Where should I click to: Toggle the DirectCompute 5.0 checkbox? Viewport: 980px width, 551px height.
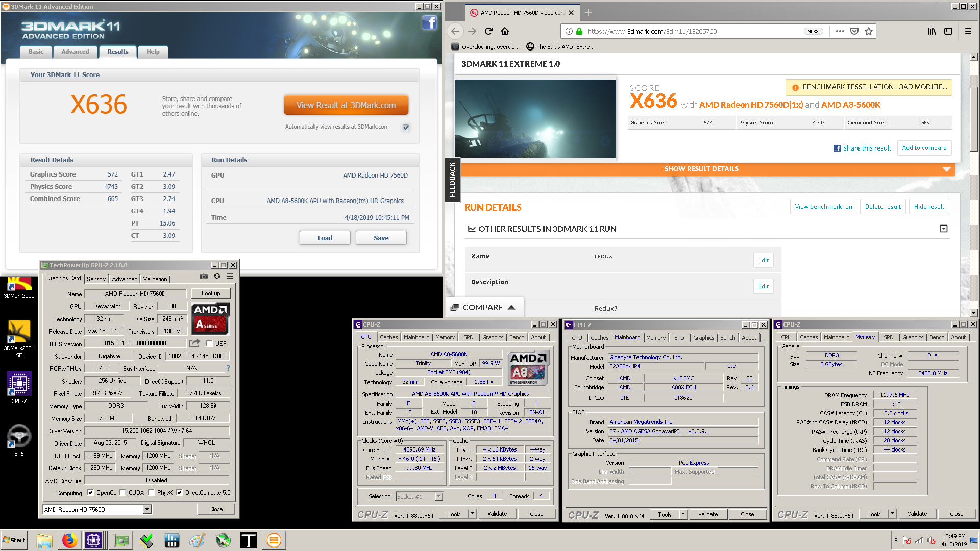coord(179,493)
